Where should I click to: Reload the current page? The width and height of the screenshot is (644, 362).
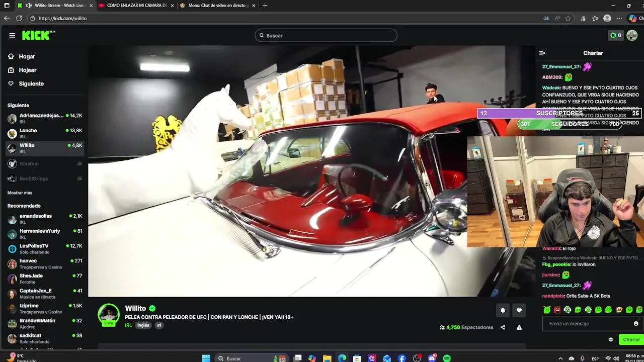pos(19,18)
